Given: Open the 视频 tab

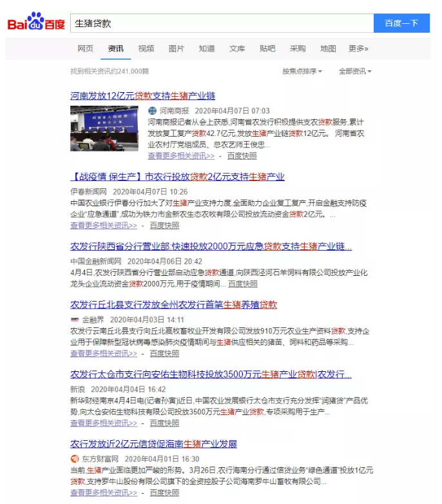Looking at the screenshot, I should (146, 48).
